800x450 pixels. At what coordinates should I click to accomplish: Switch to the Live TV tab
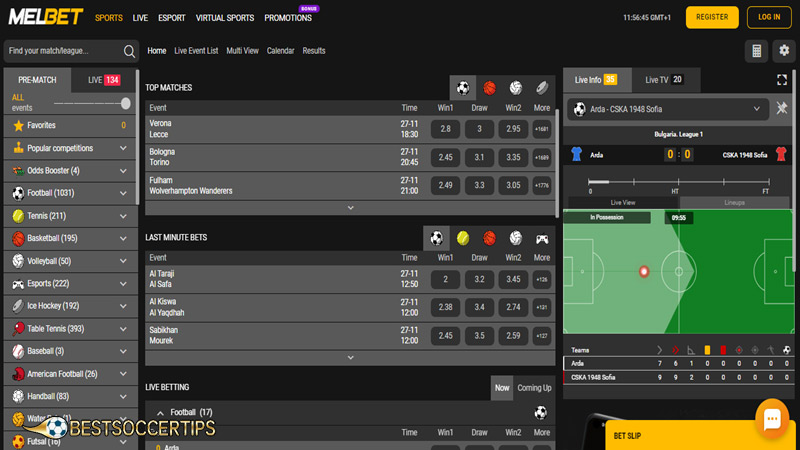pos(664,80)
